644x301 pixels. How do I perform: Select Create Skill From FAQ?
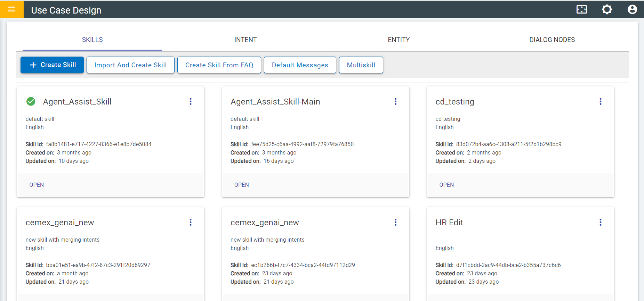pyautogui.click(x=219, y=65)
